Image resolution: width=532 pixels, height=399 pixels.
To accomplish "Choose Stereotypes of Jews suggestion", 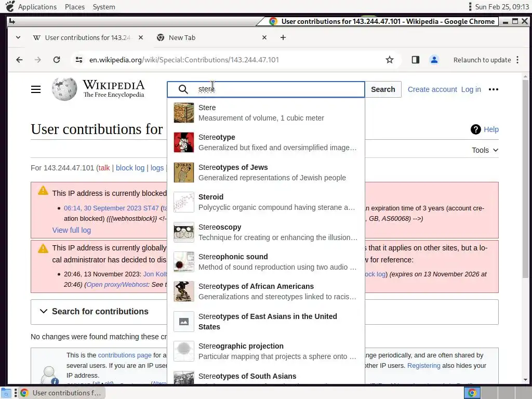I will (266, 172).
